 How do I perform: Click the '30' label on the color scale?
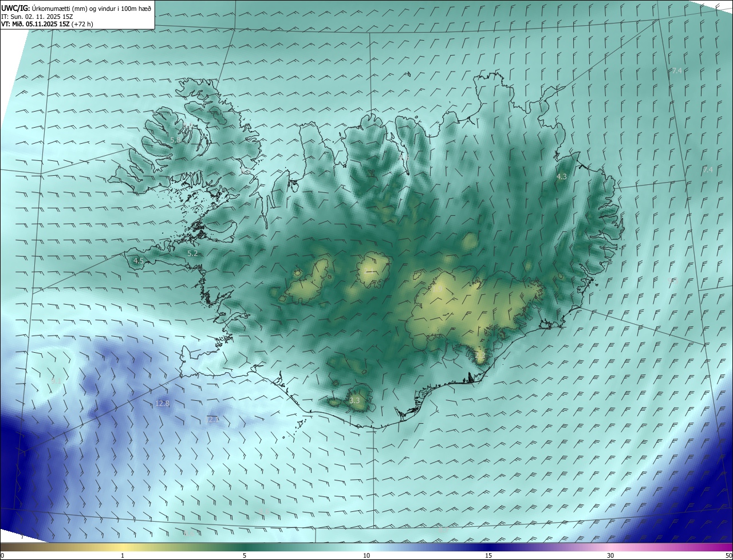tap(610, 556)
